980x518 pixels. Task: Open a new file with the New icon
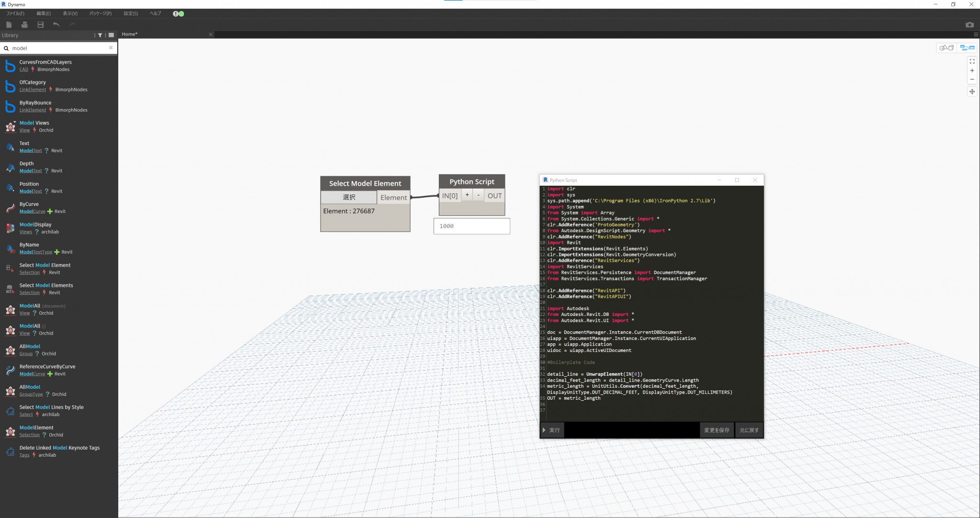pyautogui.click(x=9, y=24)
